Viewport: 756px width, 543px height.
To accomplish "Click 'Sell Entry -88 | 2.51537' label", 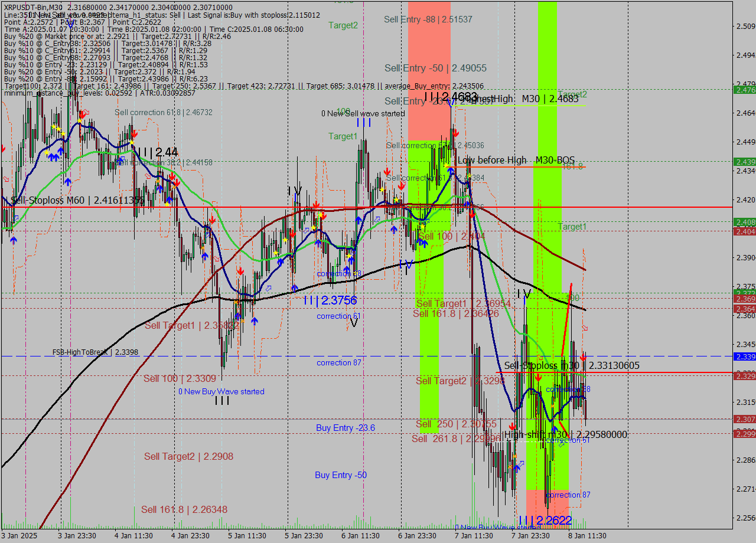I will pos(428,19).
